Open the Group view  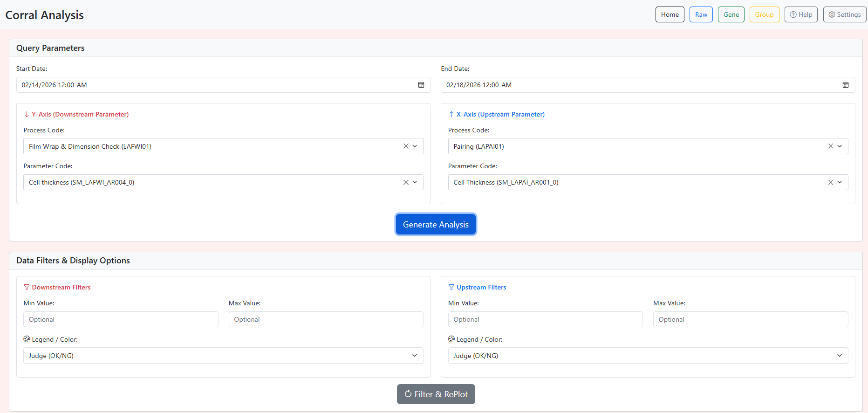tap(764, 14)
